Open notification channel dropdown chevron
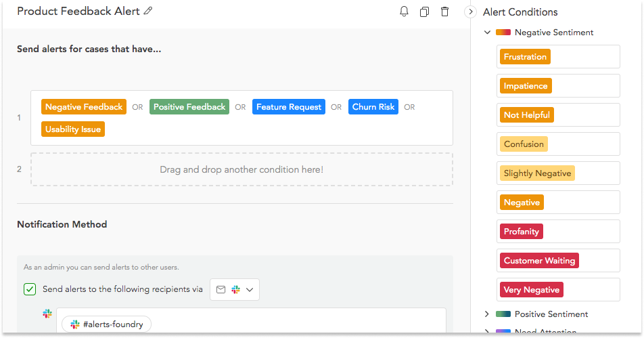644x338 pixels. [250, 289]
